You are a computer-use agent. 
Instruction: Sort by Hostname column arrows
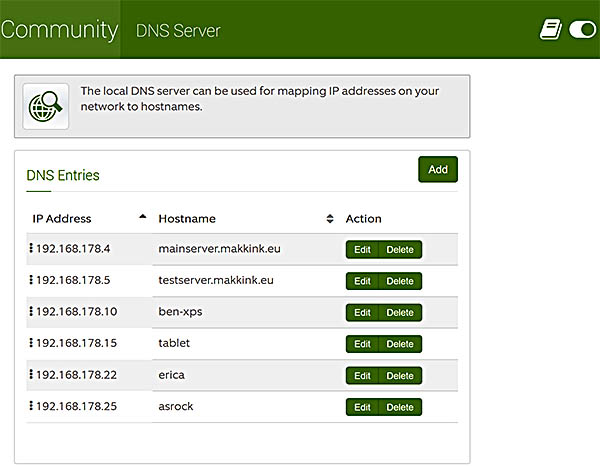tap(330, 218)
